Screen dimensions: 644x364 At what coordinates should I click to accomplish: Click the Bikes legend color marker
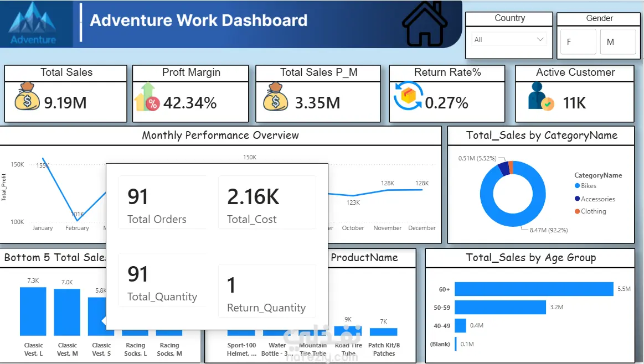[577, 186]
